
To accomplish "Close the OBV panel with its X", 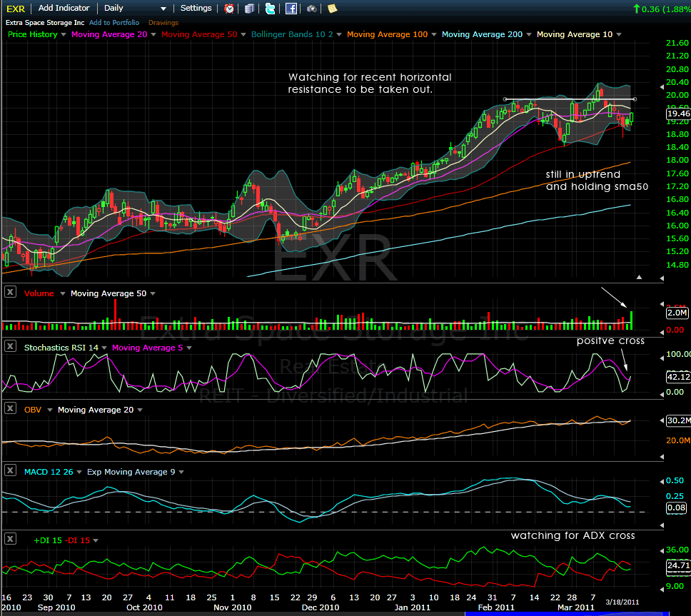I will 10,408.
